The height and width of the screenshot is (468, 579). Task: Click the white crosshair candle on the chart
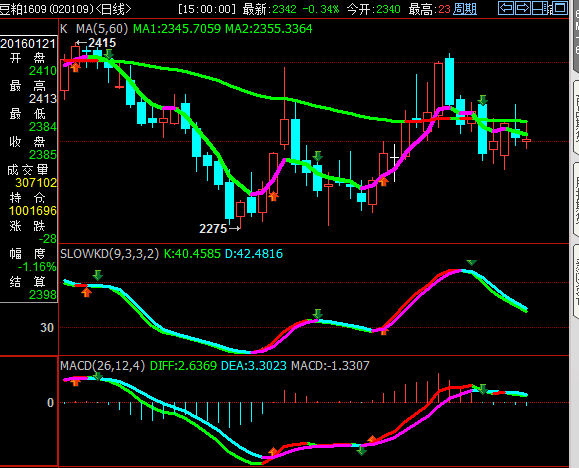coord(394,163)
